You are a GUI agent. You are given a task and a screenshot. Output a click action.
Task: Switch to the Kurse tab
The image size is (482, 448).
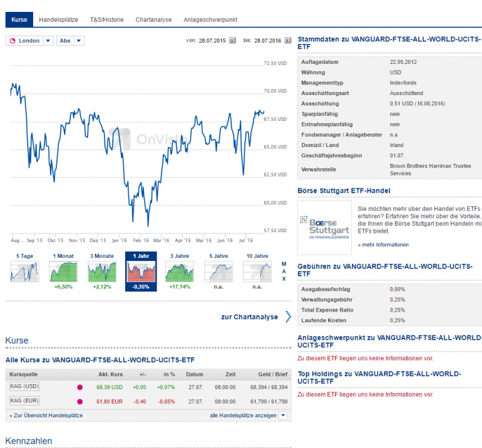(19, 19)
